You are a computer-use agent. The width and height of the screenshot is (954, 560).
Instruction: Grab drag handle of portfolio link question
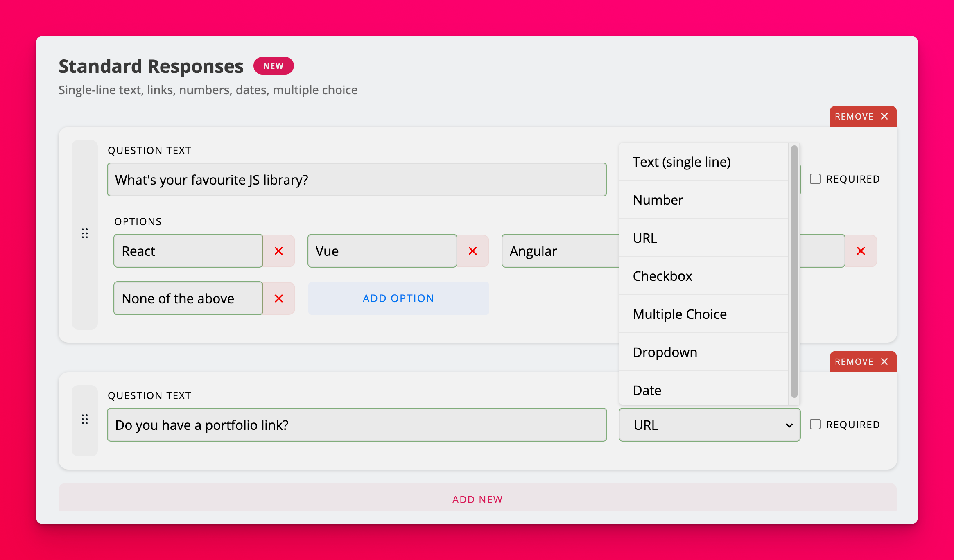tap(85, 419)
